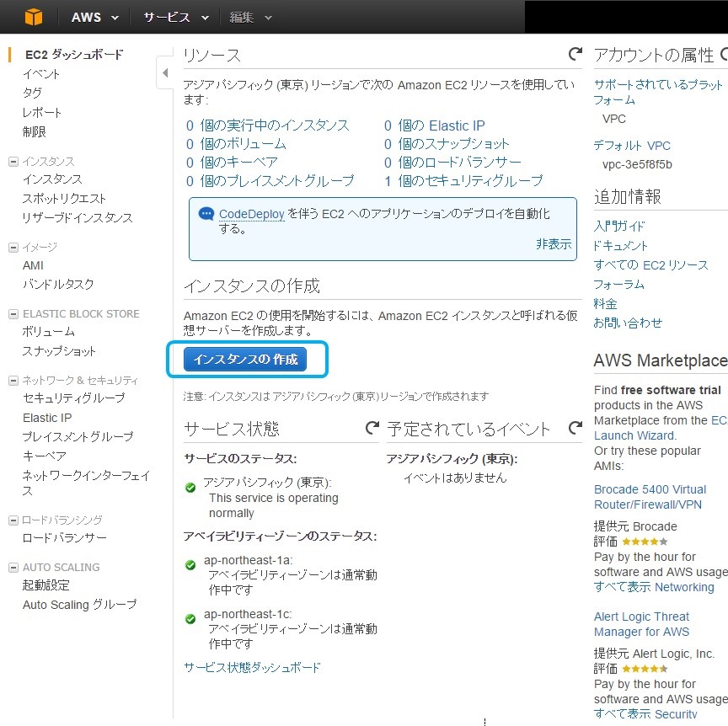Open お問い合わせ link
The height and width of the screenshot is (726, 728).
point(628,323)
